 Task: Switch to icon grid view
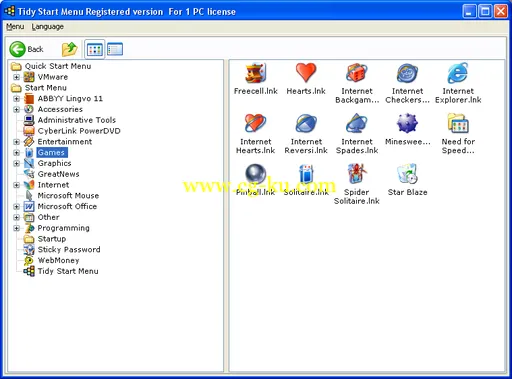click(x=95, y=50)
